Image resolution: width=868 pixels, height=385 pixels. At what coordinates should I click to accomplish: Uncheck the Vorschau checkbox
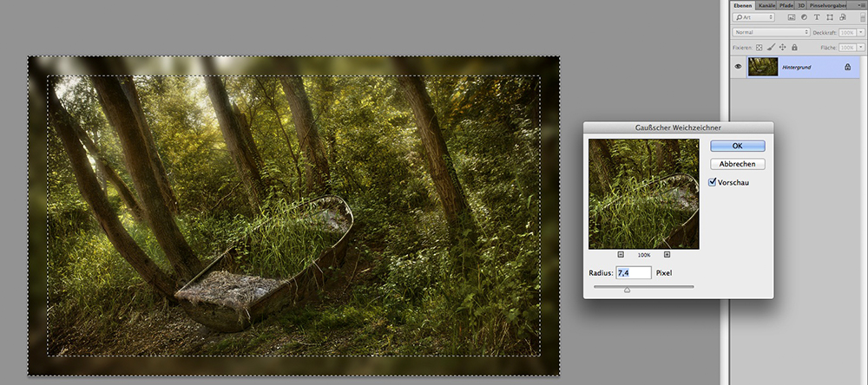point(713,181)
